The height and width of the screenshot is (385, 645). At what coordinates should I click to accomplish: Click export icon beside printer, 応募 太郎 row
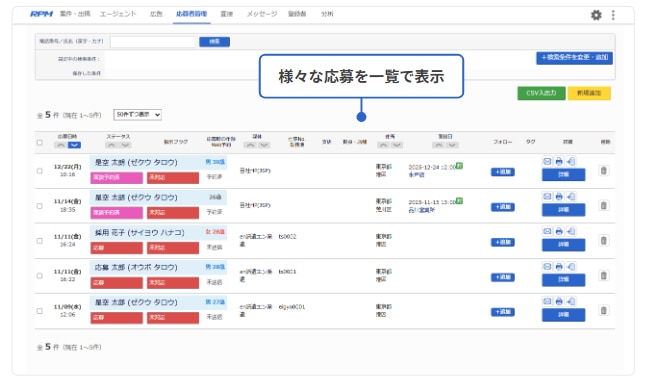(571, 266)
